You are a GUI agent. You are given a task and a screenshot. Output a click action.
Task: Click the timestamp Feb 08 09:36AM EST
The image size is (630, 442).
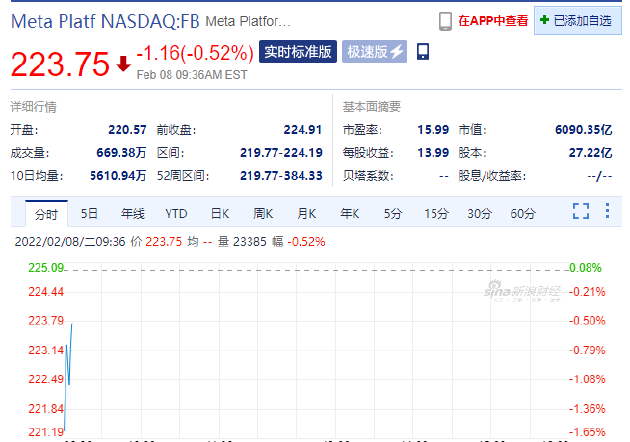click(x=192, y=75)
